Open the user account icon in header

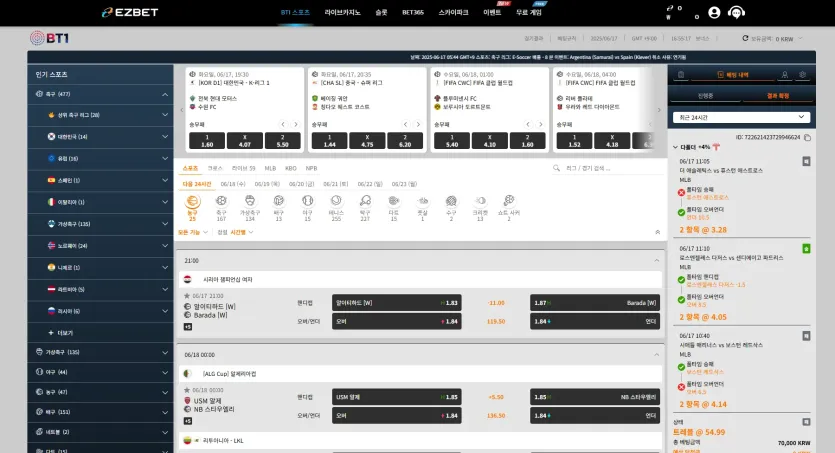coord(714,12)
